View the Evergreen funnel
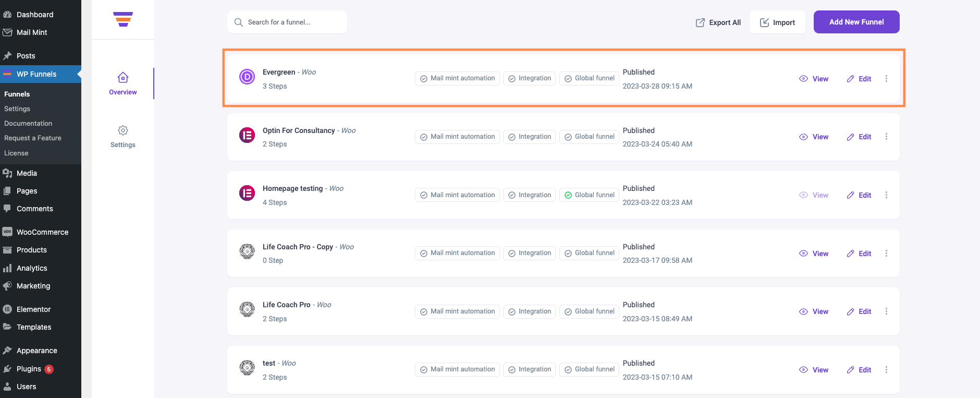This screenshot has width=980, height=398. 814,79
